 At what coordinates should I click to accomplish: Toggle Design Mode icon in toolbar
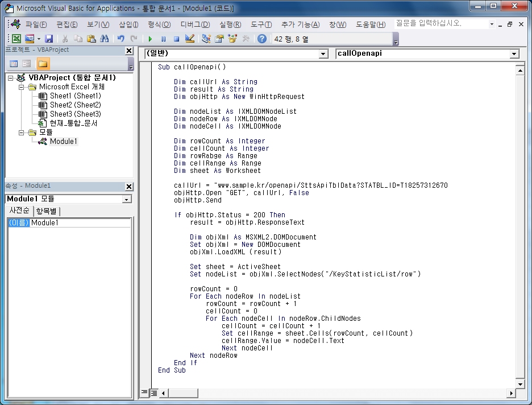[x=190, y=39]
